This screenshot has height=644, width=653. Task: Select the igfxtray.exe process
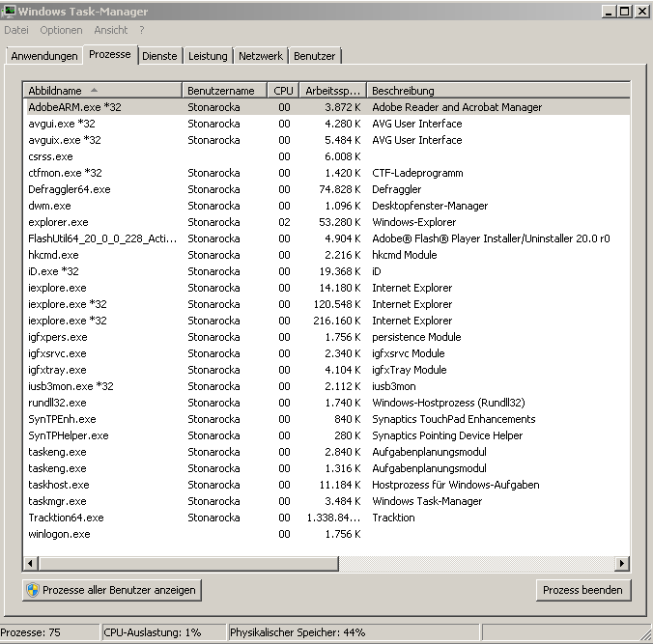(326, 370)
